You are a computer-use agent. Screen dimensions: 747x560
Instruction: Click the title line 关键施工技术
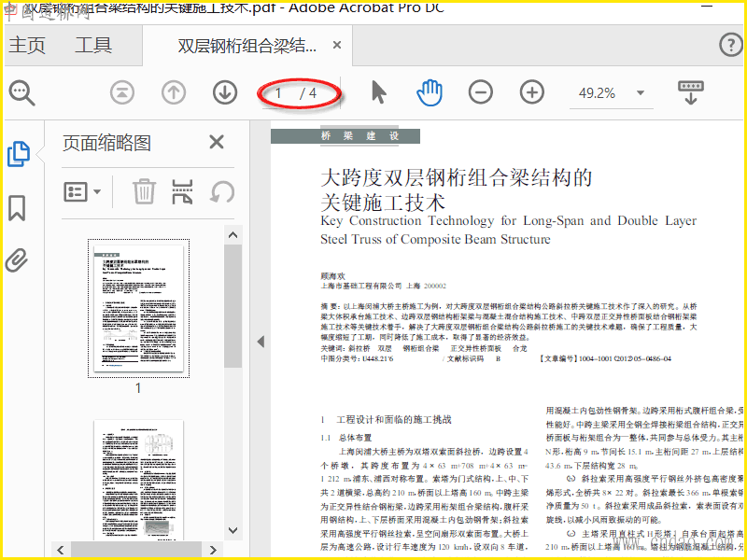(383, 203)
